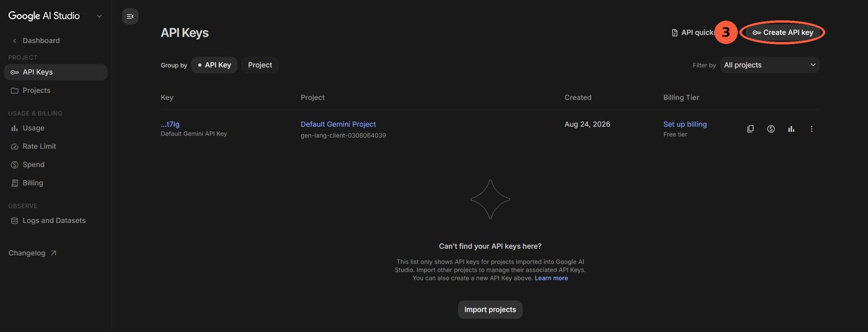Open the All projects filter dropdown

point(769,65)
